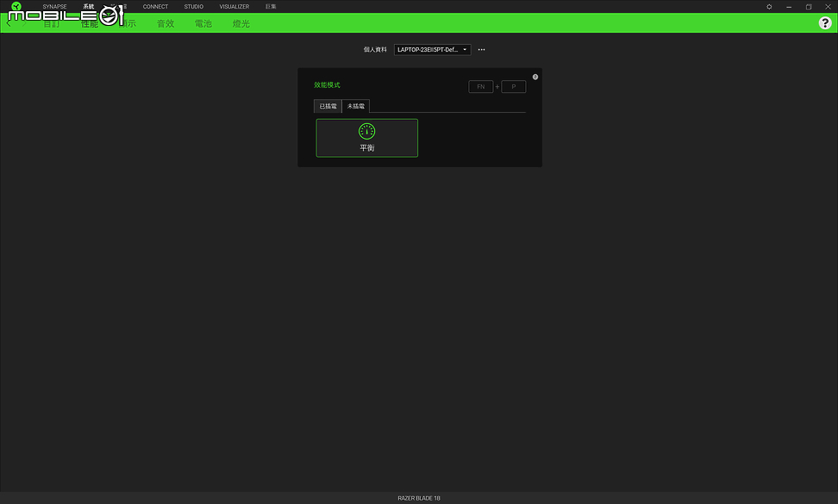838x504 pixels.
Task: Switch to the 未插電 tab
Action: tap(355, 106)
